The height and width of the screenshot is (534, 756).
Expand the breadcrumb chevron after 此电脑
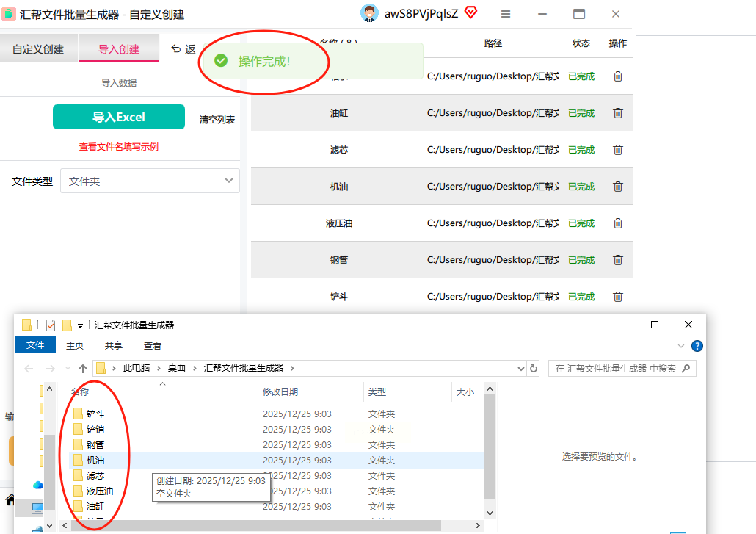tap(159, 368)
